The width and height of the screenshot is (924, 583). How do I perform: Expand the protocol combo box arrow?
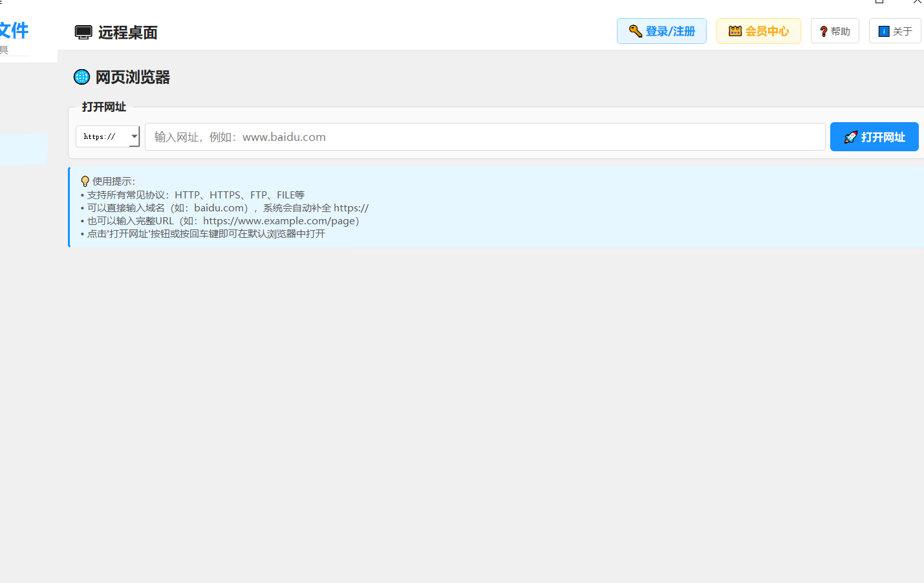(x=134, y=136)
